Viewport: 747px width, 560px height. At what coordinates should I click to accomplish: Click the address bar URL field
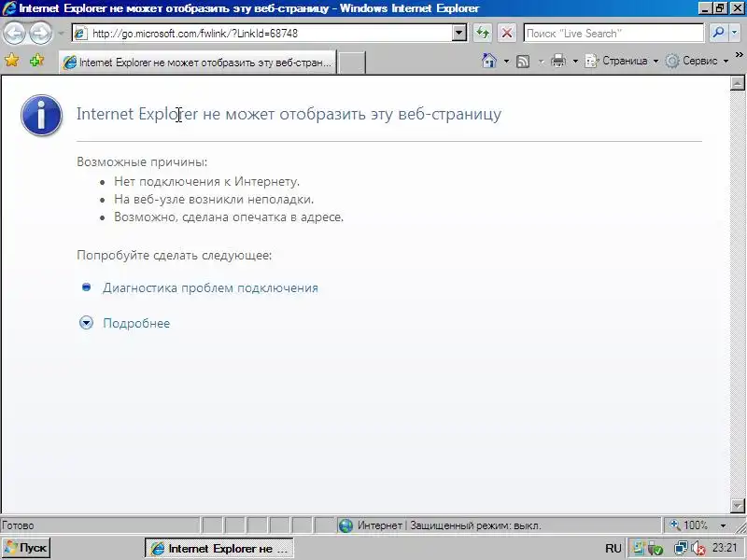click(x=270, y=34)
